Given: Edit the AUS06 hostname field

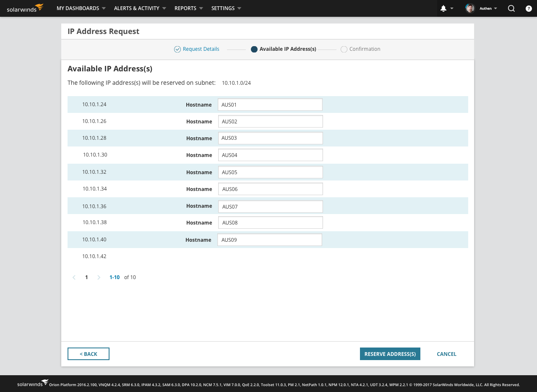Looking at the screenshot, I should [271, 189].
